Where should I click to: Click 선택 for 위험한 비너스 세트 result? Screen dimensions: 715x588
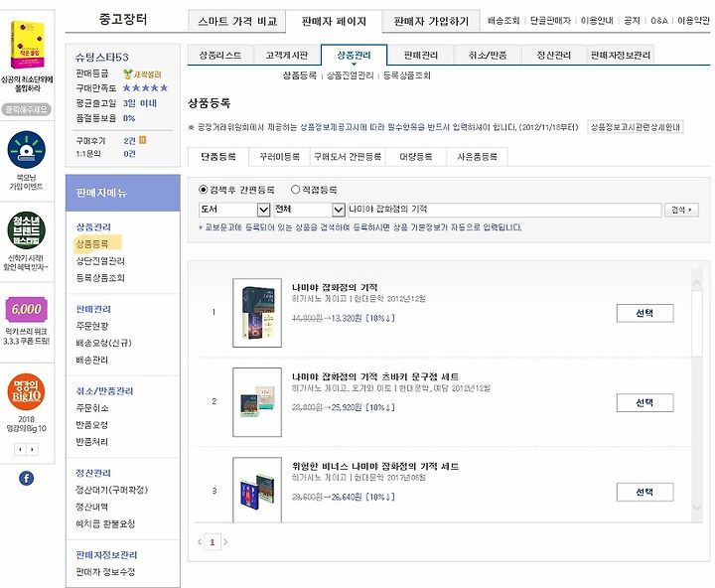pyautogui.click(x=644, y=492)
